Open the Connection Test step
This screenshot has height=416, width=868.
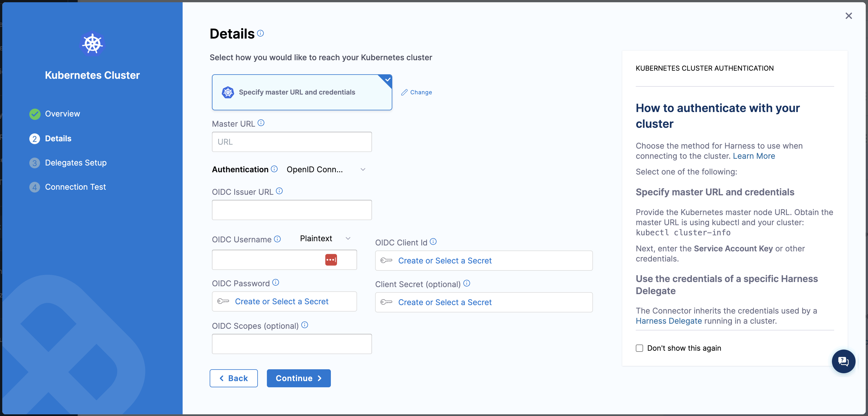tap(75, 187)
